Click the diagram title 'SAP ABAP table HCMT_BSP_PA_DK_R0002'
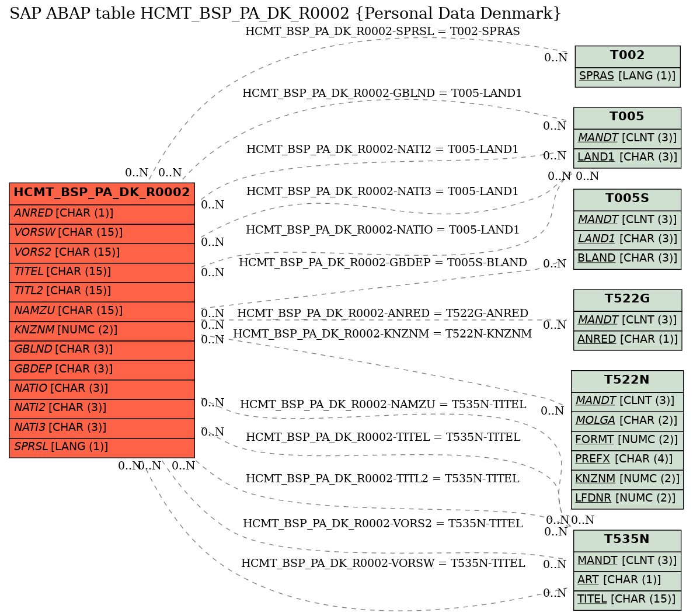 click(x=285, y=13)
